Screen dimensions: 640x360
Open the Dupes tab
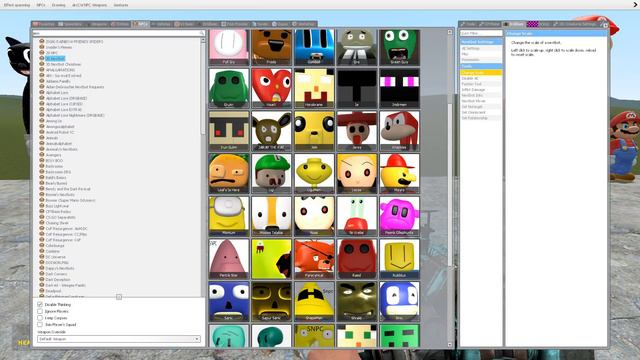tap(280, 24)
